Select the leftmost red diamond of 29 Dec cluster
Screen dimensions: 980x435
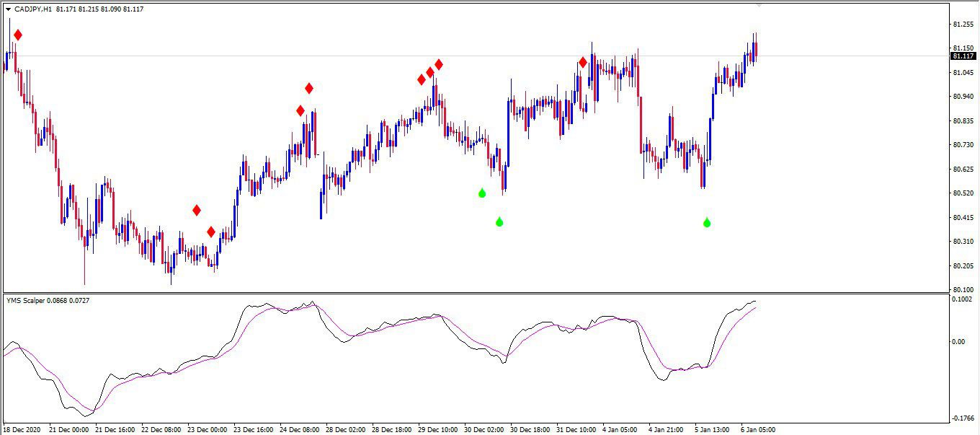pos(422,79)
